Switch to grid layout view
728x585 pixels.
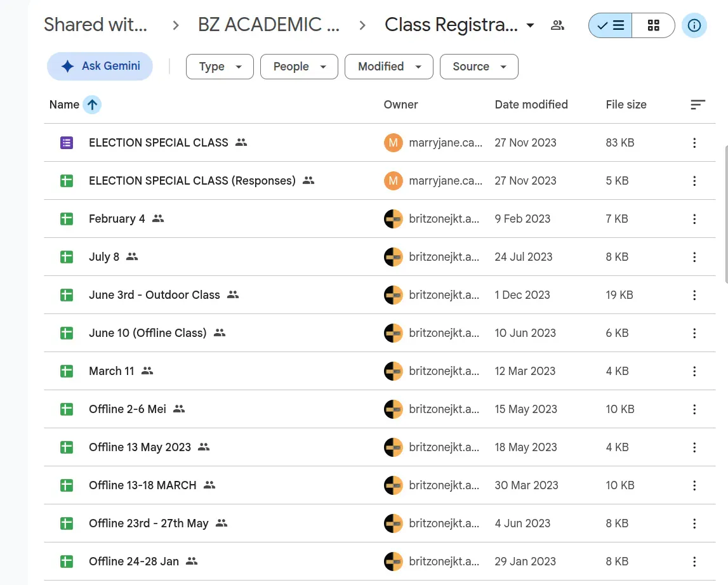[653, 25]
